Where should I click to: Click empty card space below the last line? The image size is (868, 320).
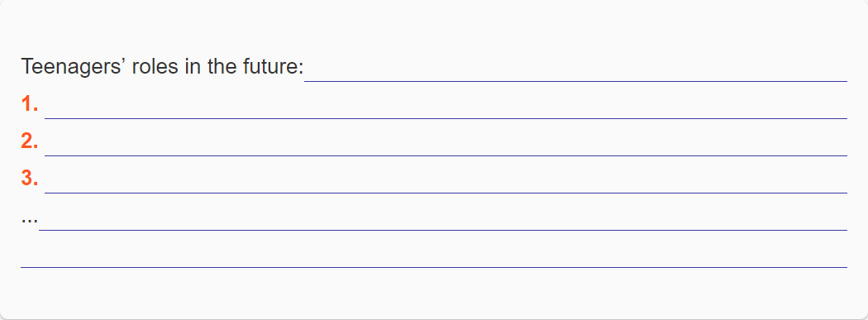coord(434,294)
